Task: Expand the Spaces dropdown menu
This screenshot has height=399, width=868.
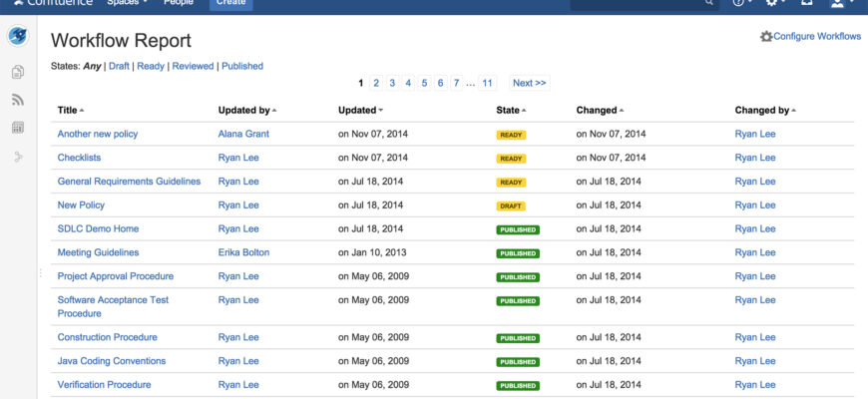Action: [x=127, y=3]
